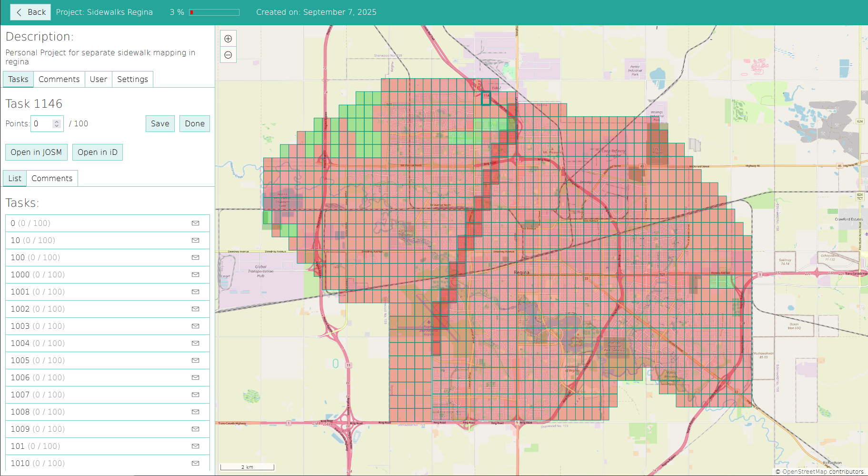Zoom out of the map with the minus icon
This screenshot has width=868, height=476.
click(228, 54)
